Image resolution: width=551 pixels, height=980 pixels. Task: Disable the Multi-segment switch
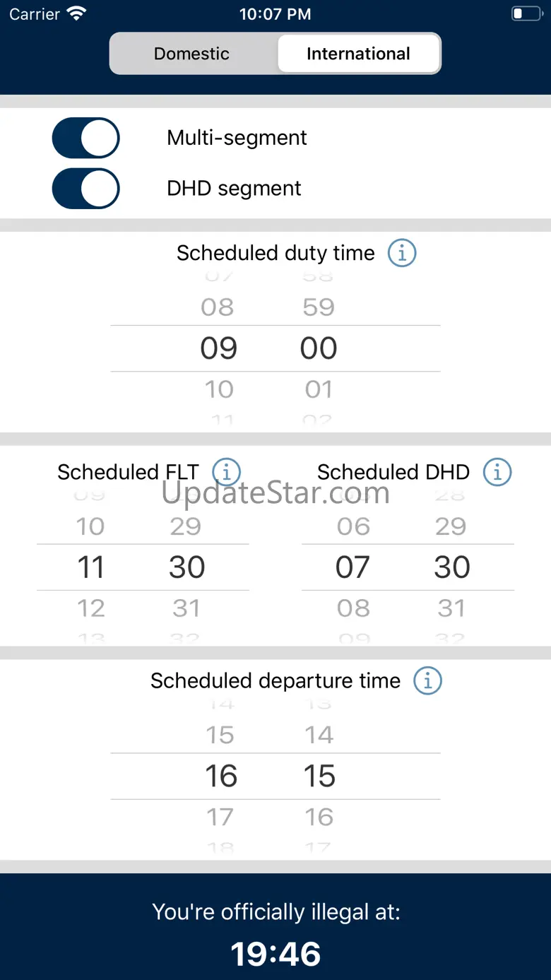tap(86, 138)
